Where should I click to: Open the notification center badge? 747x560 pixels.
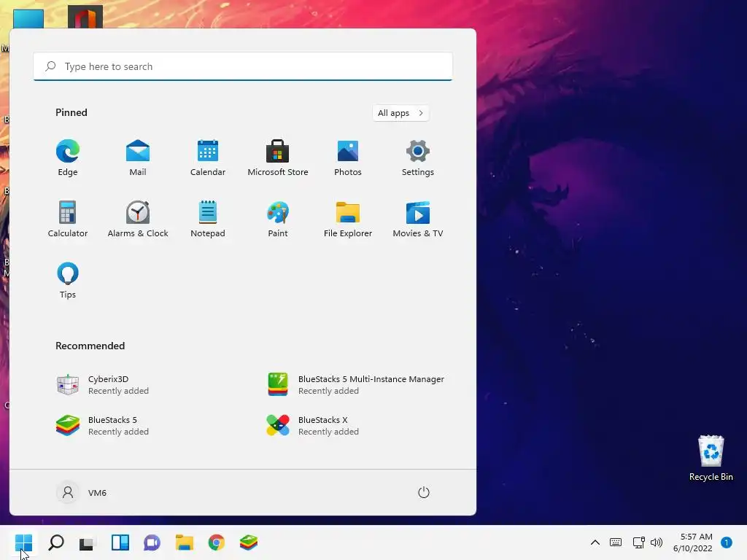[726, 542]
